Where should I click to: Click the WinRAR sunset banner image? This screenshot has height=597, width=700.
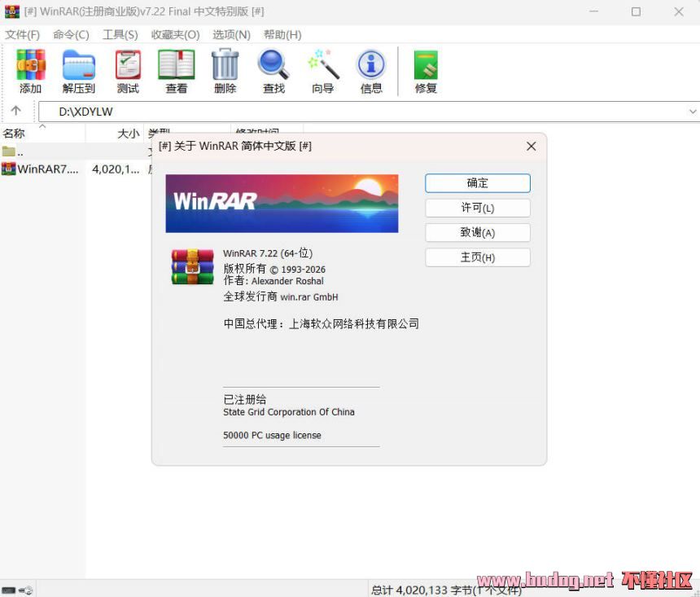pos(282,204)
